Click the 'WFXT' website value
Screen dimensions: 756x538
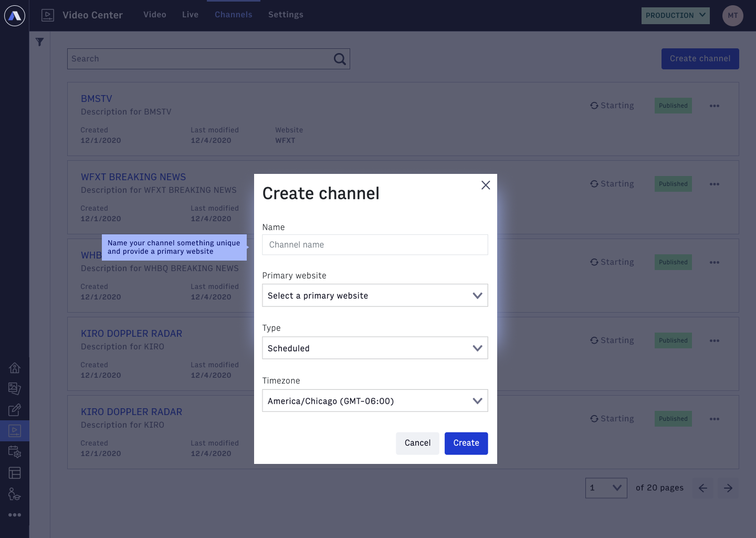tap(285, 140)
